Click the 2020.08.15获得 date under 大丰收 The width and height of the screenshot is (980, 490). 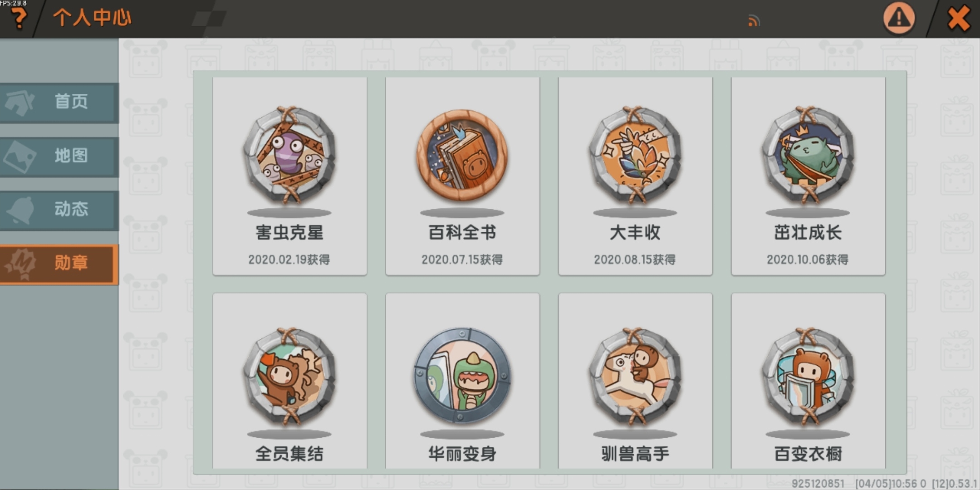point(635,260)
